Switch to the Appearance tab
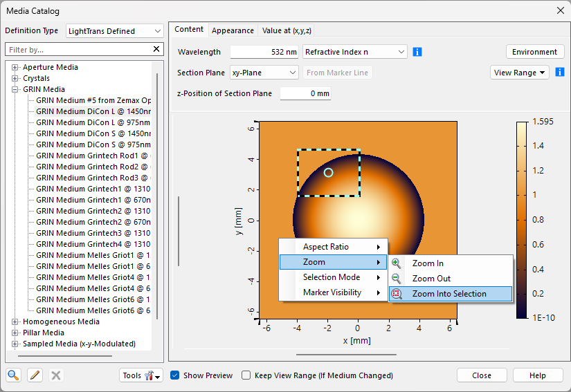 point(233,30)
